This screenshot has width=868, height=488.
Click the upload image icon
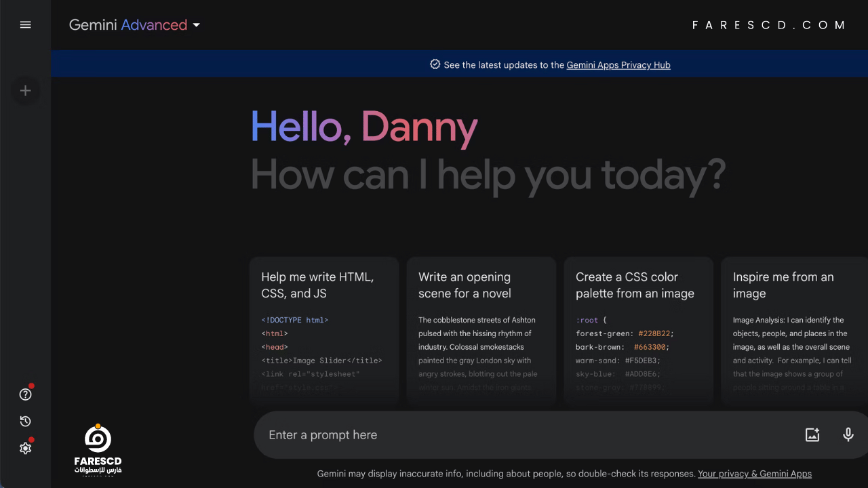point(812,435)
